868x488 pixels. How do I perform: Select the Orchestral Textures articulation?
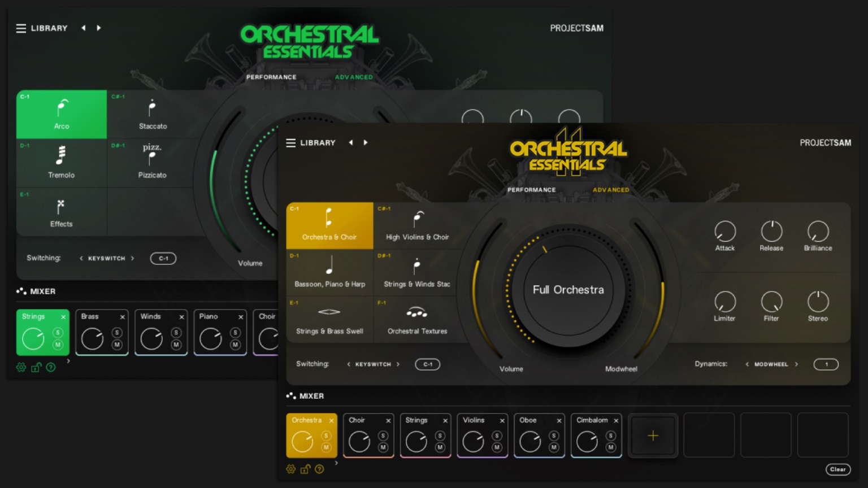click(416, 319)
